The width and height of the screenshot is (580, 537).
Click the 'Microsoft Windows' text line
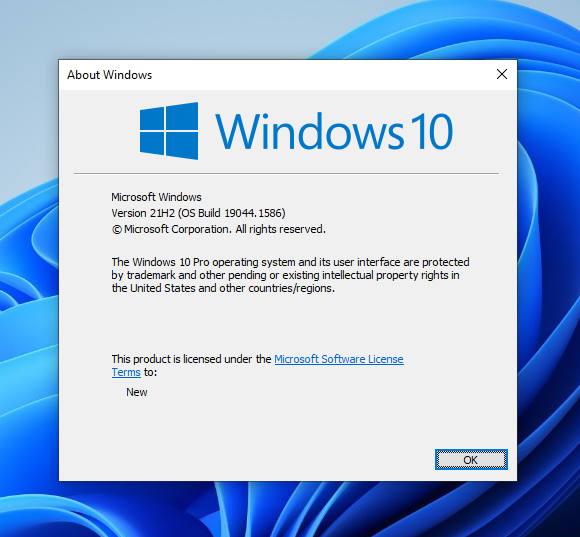[156, 197]
